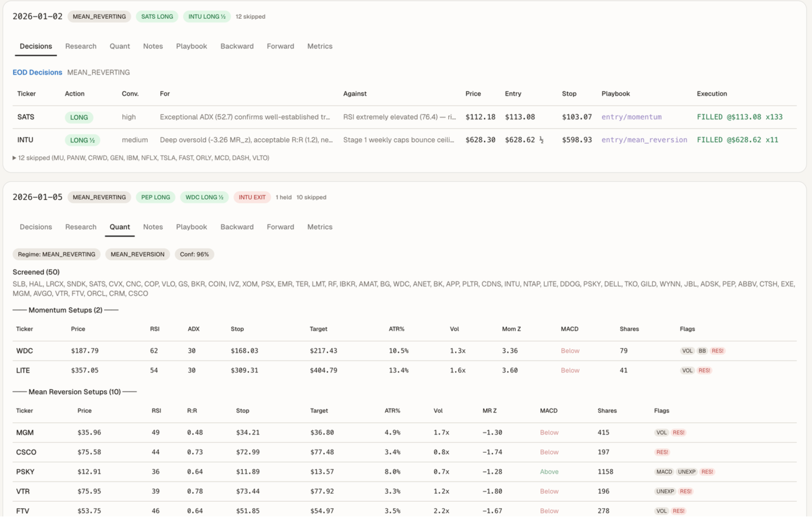
Task: Click the EOD Decisions heading link
Action: [37, 72]
